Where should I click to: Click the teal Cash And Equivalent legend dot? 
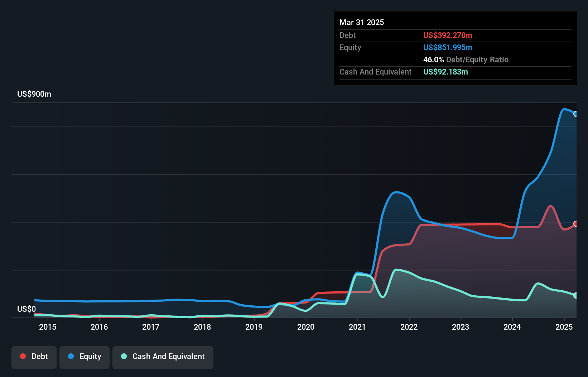point(124,356)
